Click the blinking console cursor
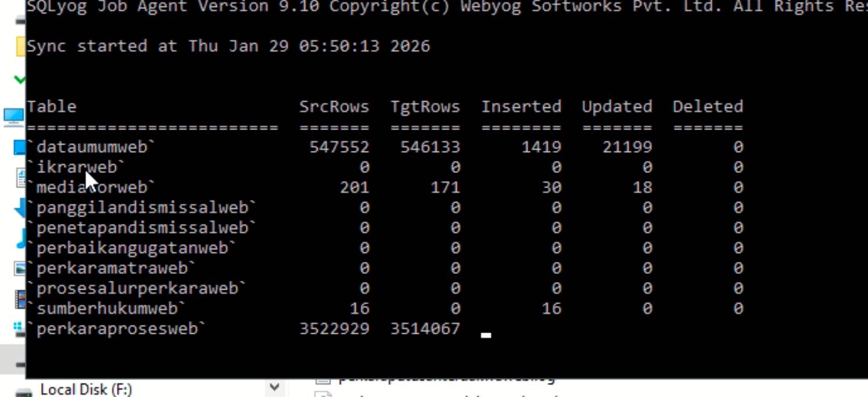The height and width of the screenshot is (397, 868). (486, 334)
